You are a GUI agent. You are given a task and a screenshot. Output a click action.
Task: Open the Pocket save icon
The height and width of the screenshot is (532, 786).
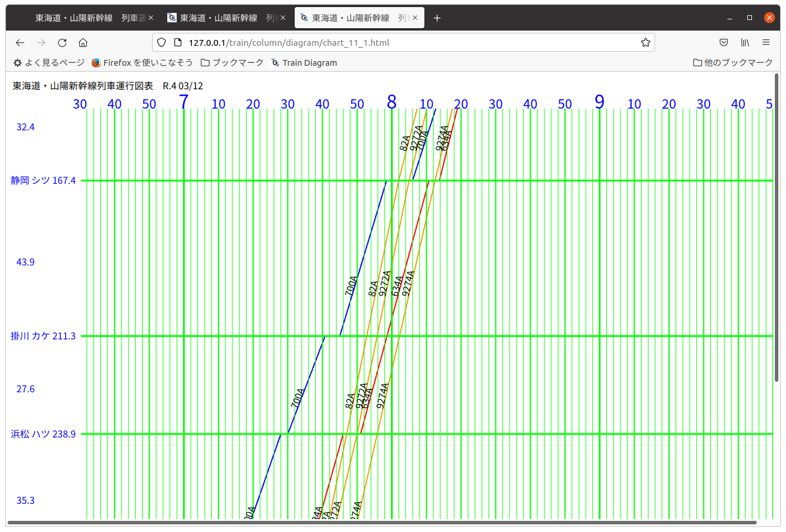pos(724,42)
